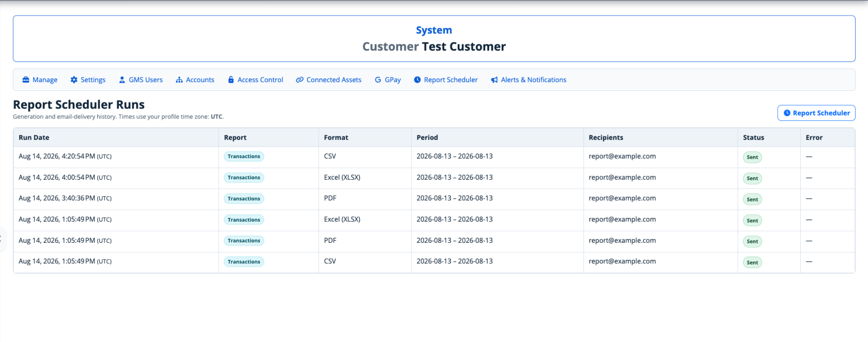This screenshot has height=342, width=868.
Task: Click PDF format in 3:40:36 PM row
Action: pyautogui.click(x=330, y=198)
